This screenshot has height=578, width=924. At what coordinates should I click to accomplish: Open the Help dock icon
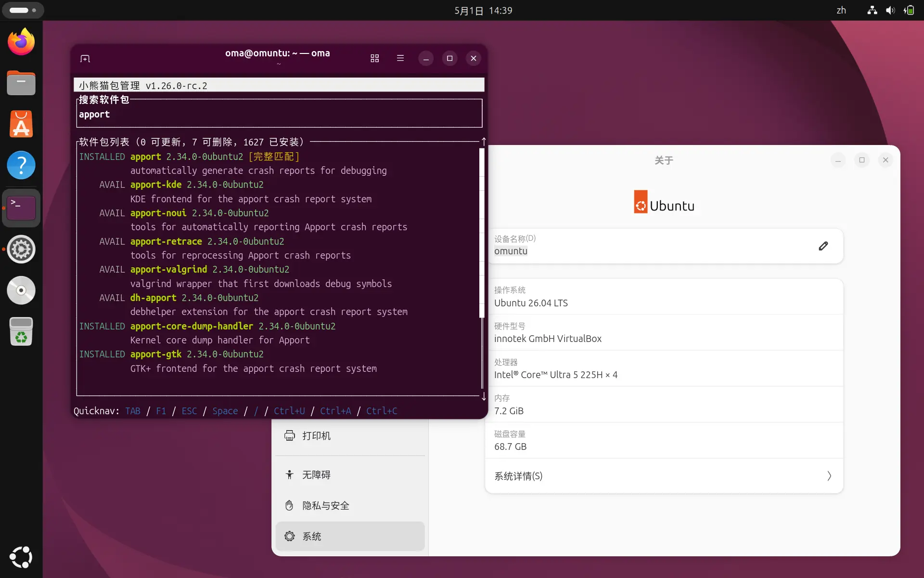pos(21,165)
